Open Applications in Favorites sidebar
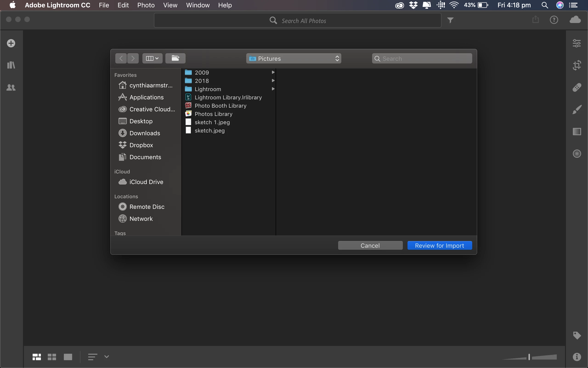This screenshot has height=368, width=588. [x=146, y=97]
